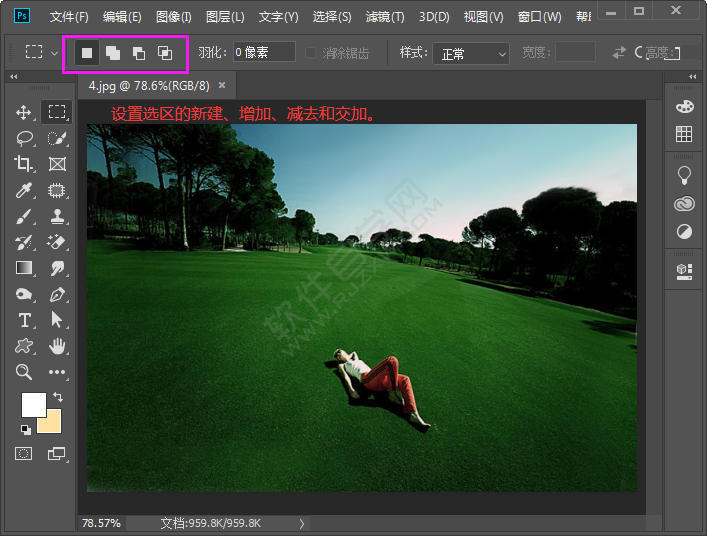This screenshot has width=707, height=536.
Task: Choose the Crop tool
Action: 24,164
